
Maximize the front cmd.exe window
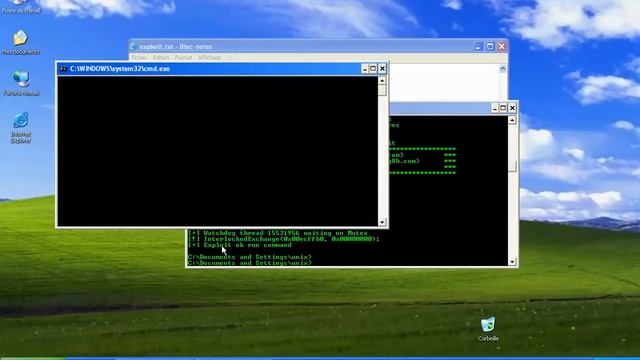tap(373, 69)
